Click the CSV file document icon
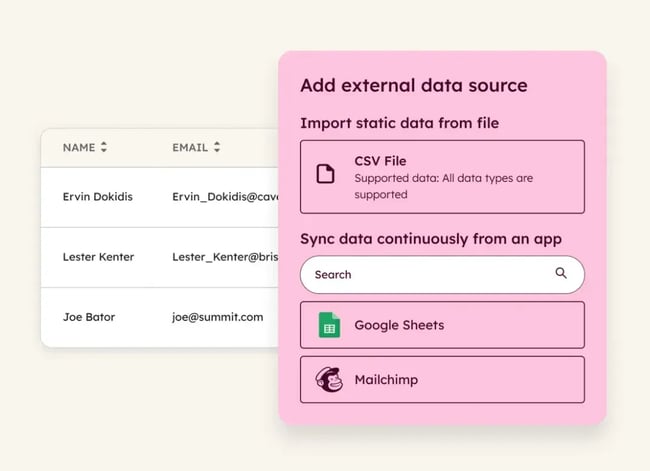This screenshot has width=650, height=471. tap(325, 174)
